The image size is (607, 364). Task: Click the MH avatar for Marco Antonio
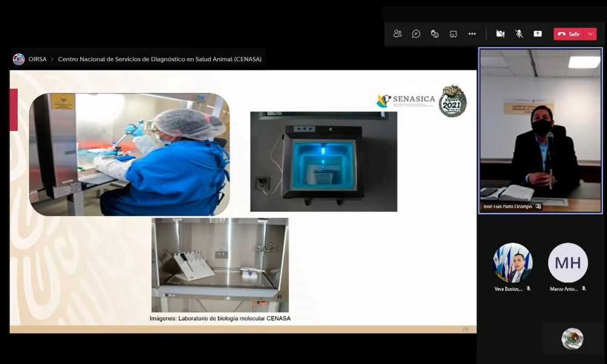pos(568,263)
